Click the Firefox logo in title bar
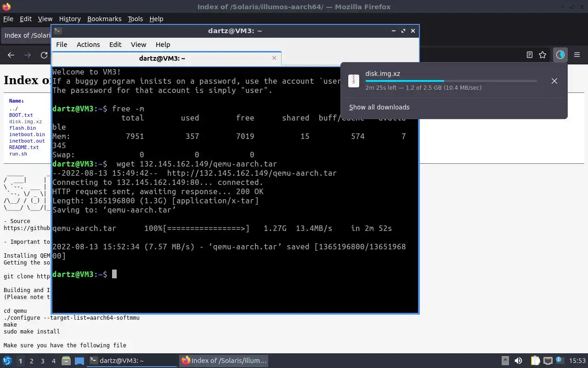588x368 pixels. (6, 6)
